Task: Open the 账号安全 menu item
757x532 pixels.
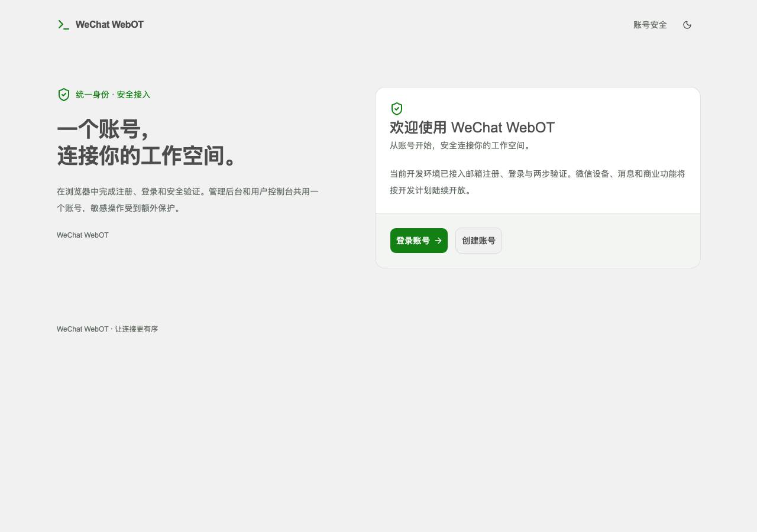Action: (650, 25)
